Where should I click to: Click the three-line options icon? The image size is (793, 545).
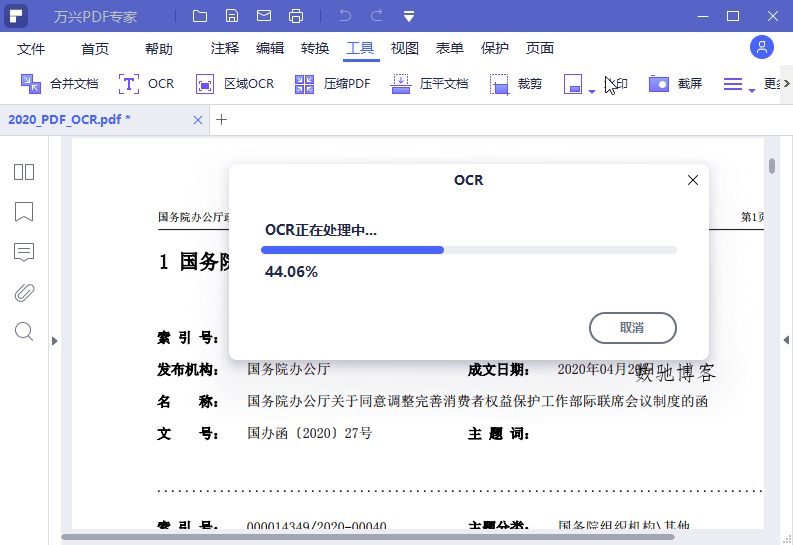(x=733, y=84)
